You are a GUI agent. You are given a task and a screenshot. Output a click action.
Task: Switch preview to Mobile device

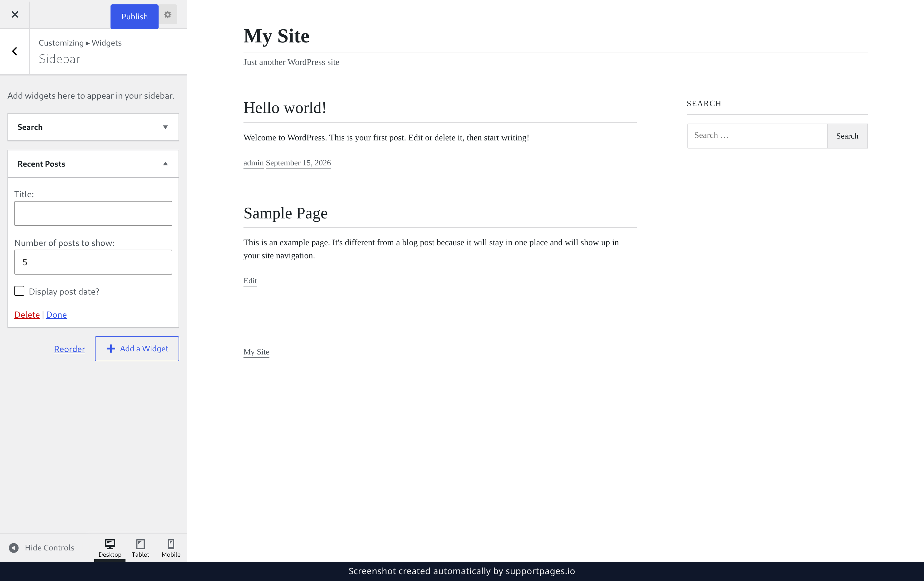(x=171, y=548)
